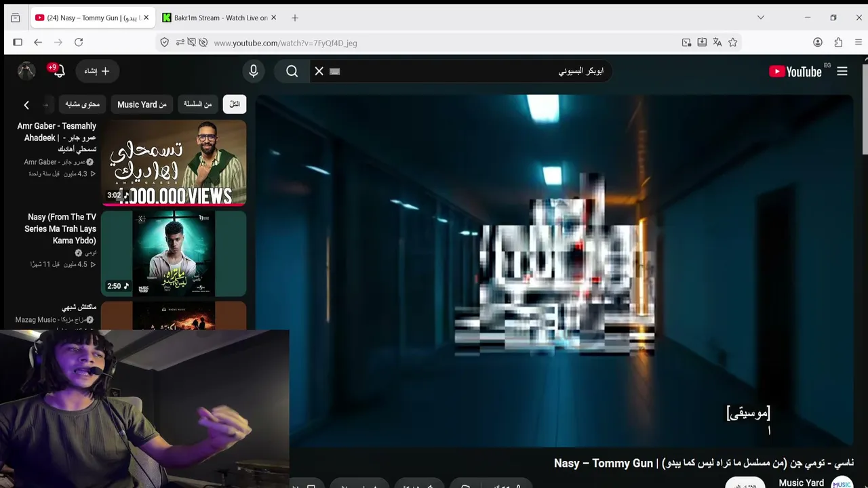Image resolution: width=868 pixels, height=488 pixels.
Task: Open the browser extensions menu
Action: pyautogui.click(x=838, y=42)
